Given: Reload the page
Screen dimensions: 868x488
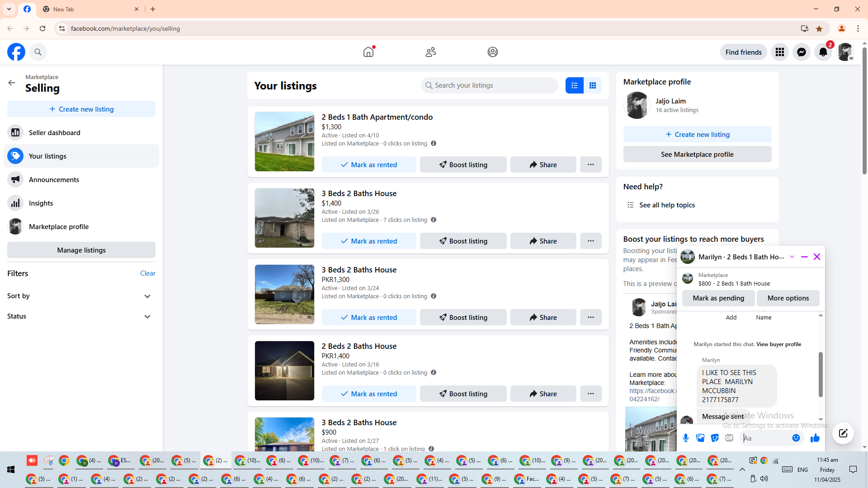Looking at the screenshot, I should [x=42, y=28].
